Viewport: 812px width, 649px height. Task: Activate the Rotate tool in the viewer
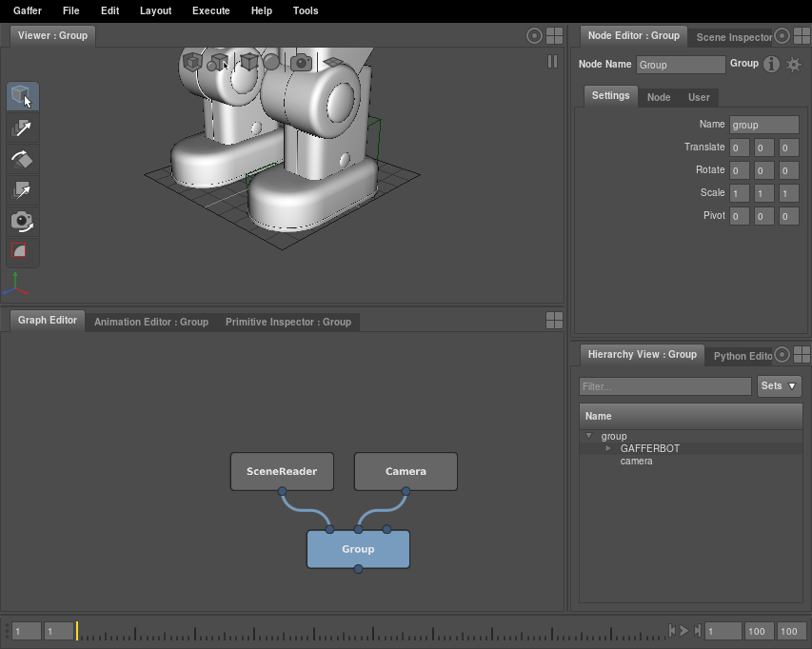coord(22,160)
